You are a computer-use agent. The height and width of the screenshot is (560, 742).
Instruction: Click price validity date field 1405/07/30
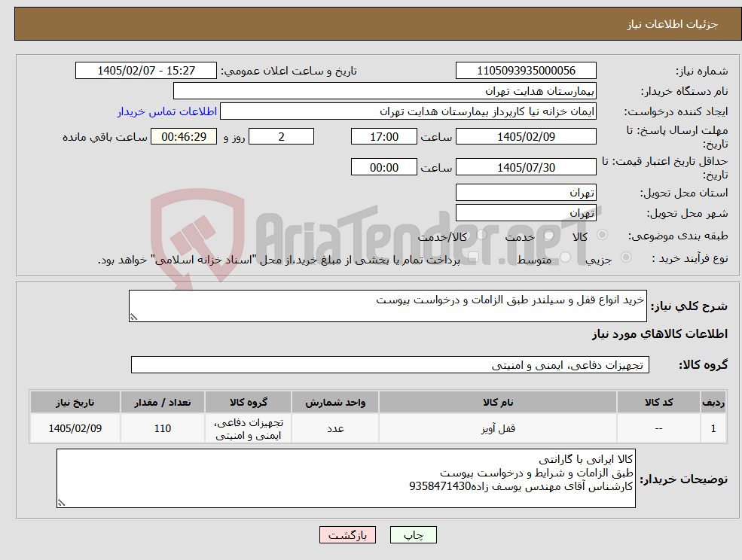coord(526,167)
